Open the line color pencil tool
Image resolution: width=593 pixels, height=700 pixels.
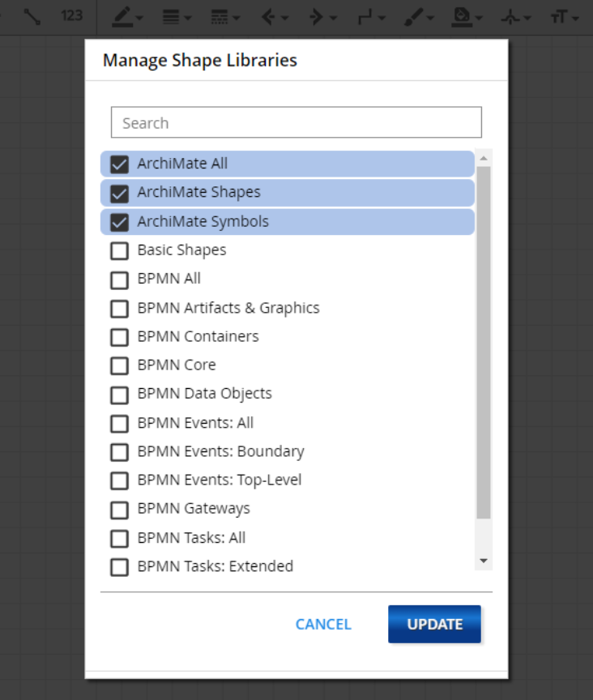122,16
